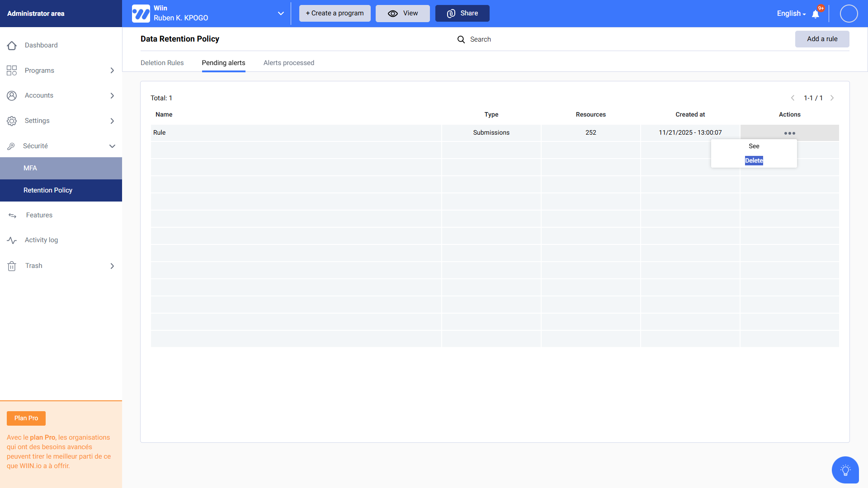Switch to the Alerts processed tab

[288, 63]
